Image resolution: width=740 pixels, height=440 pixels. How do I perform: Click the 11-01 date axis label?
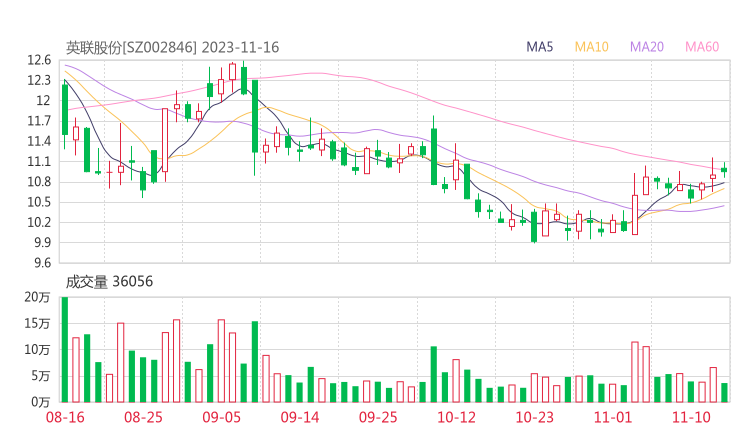click(613, 417)
